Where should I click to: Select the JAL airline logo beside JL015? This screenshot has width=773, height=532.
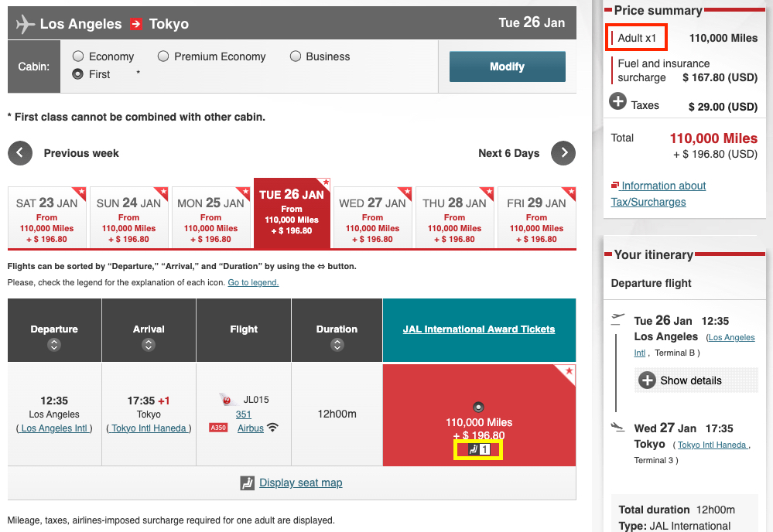click(227, 401)
